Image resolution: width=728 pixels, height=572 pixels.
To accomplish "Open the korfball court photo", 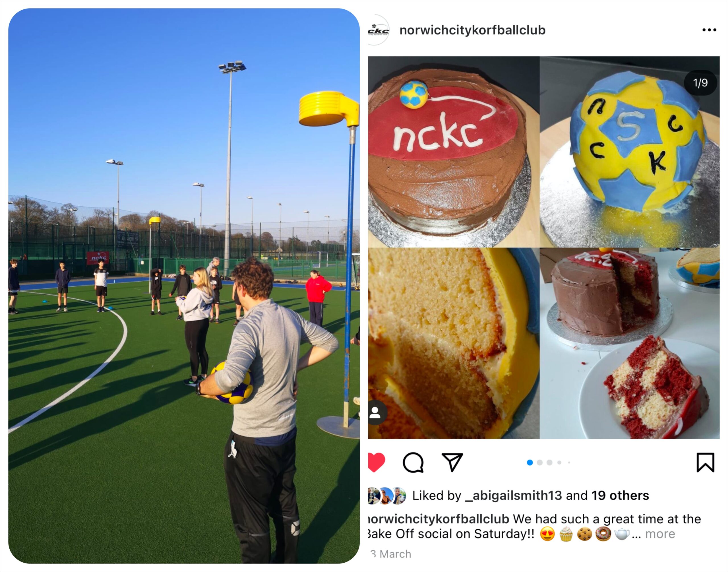I will pos(184,286).
